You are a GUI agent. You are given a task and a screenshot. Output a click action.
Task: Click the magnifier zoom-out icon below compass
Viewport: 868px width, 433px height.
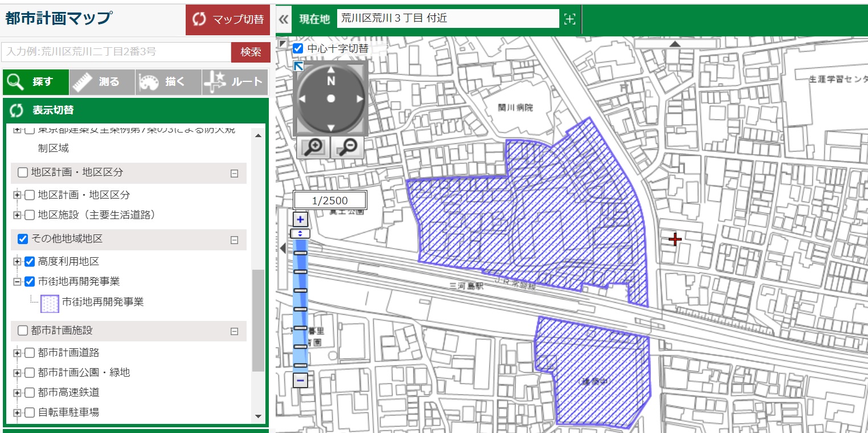347,147
